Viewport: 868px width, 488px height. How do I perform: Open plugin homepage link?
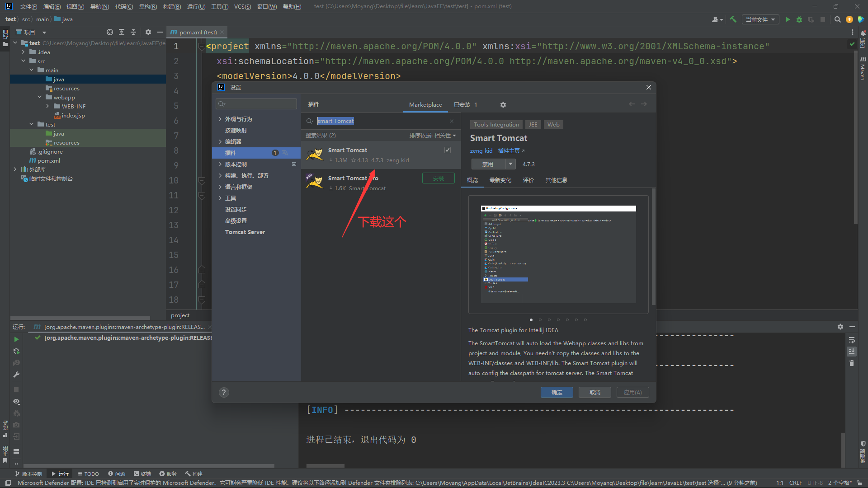(511, 151)
